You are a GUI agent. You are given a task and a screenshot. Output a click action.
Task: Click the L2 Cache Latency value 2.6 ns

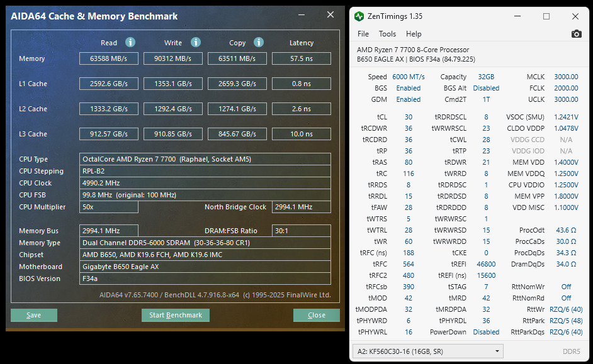302,109
